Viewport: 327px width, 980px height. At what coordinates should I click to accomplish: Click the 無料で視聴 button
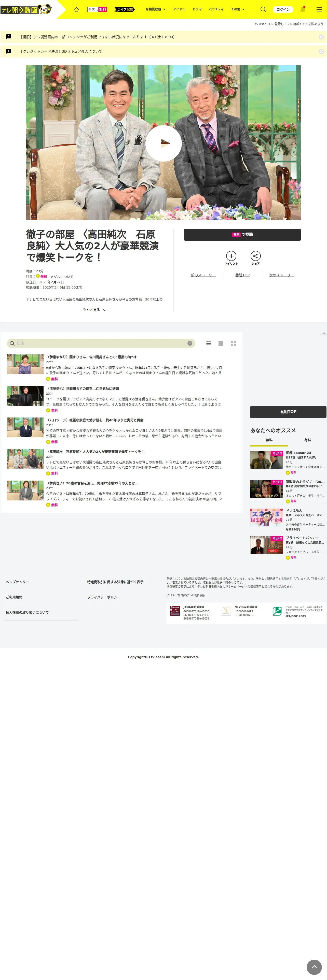tap(242, 235)
